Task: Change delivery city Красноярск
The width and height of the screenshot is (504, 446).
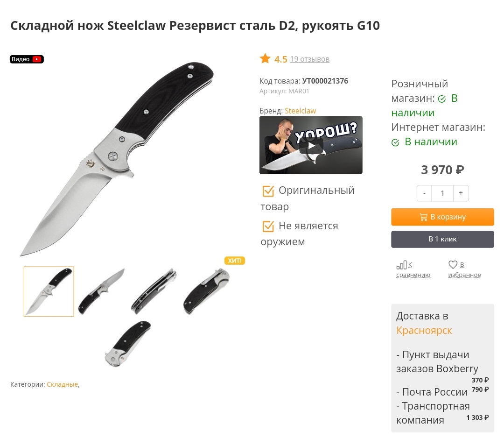Action: [x=424, y=330]
